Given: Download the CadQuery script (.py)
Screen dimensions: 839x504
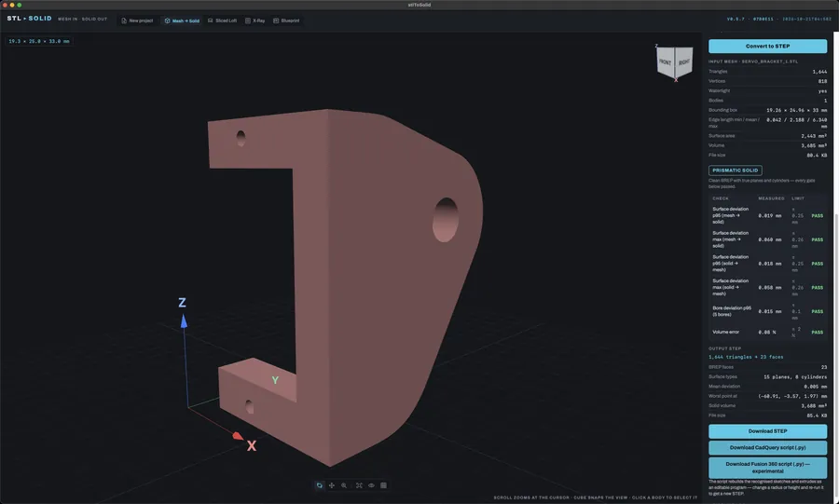Looking at the screenshot, I should tap(767, 447).
